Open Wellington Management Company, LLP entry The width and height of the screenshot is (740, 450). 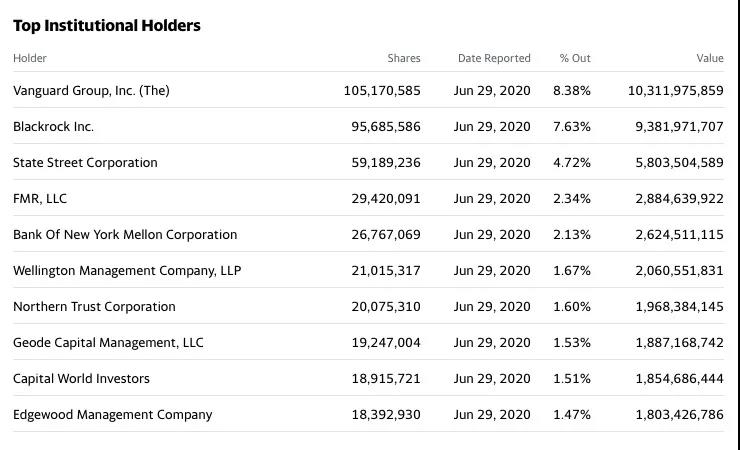[x=127, y=271]
